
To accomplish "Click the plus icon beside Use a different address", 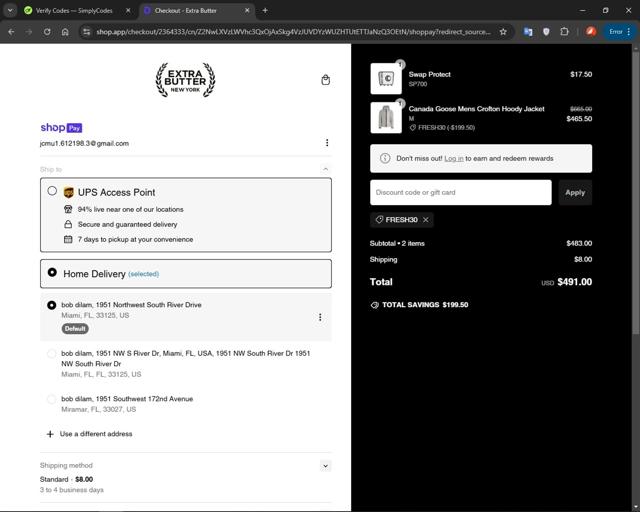I will pos(50,434).
